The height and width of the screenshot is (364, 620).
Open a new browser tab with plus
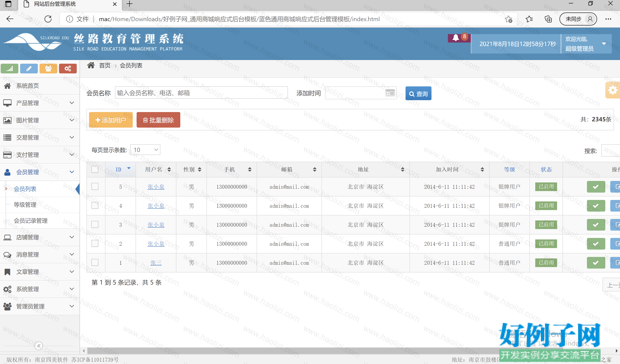(x=129, y=4)
